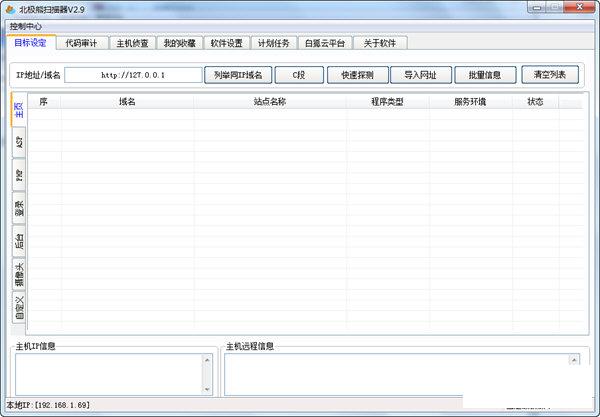Click the C段 scan button

point(298,75)
